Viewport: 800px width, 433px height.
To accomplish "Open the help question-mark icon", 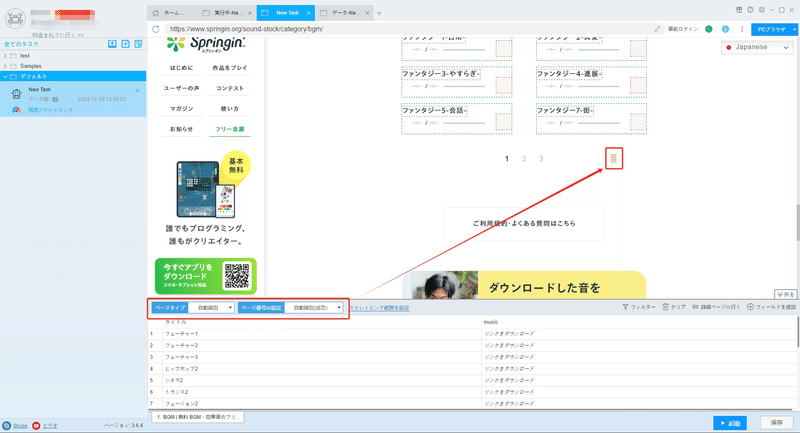I will pyautogui.click(x=751, y=10).
